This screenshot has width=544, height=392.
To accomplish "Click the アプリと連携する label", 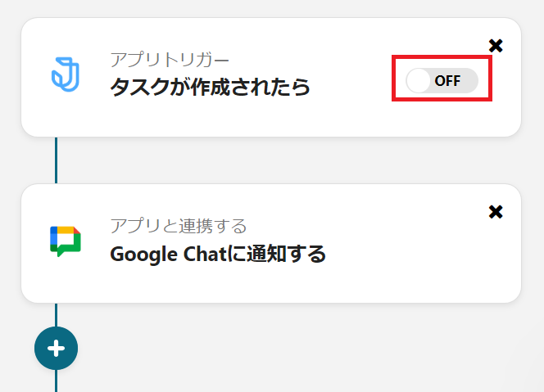I will [178, 225].
